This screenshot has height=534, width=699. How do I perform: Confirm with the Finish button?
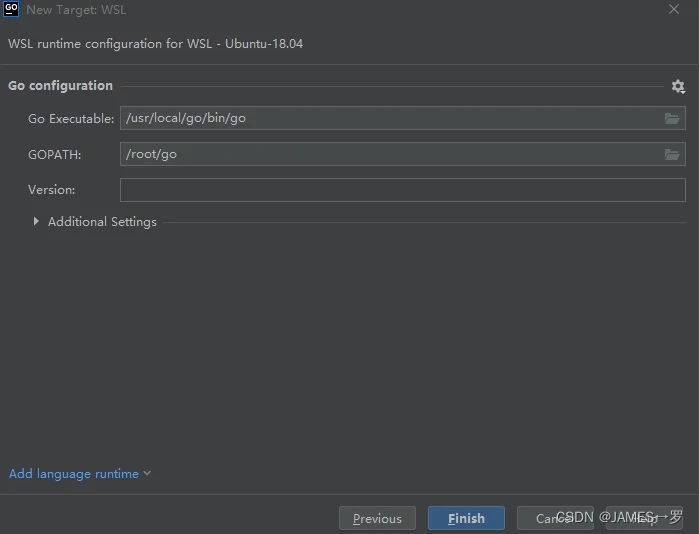point(466,518)
